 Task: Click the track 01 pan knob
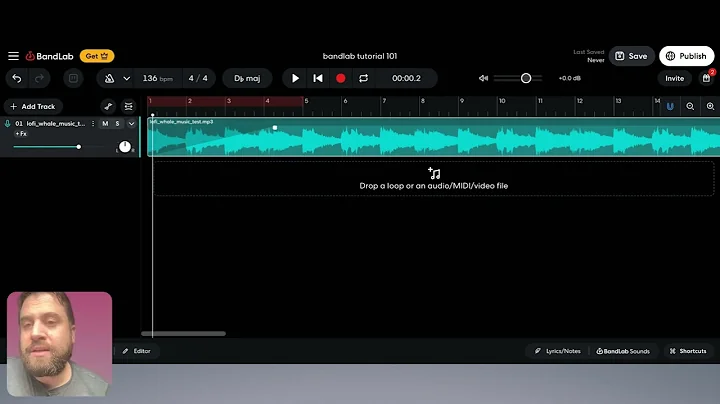125,147
